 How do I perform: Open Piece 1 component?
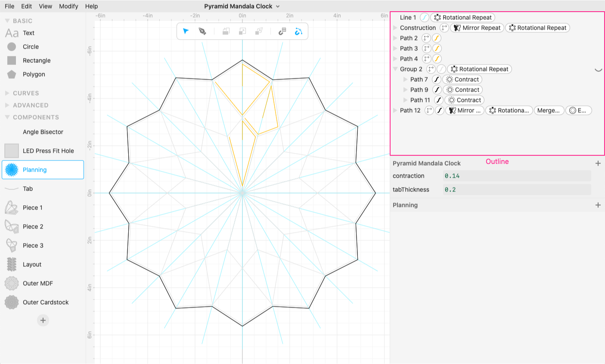click(43, 207)
